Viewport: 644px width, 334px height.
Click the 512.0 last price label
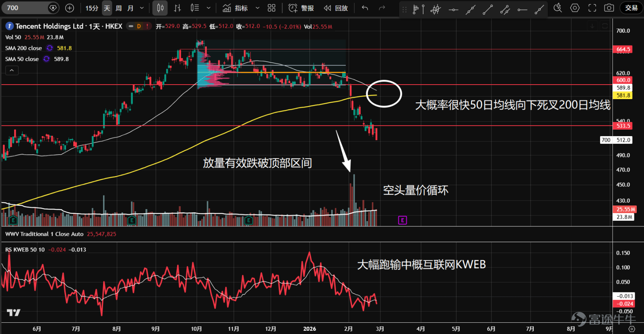pyautogui.click(x=623, y=140)
